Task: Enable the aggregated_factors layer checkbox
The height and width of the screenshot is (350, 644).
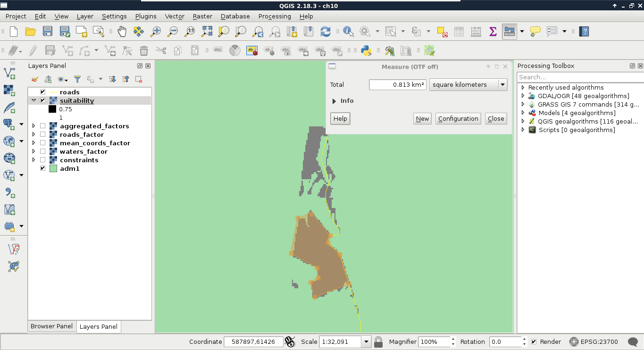Action: 43,126
